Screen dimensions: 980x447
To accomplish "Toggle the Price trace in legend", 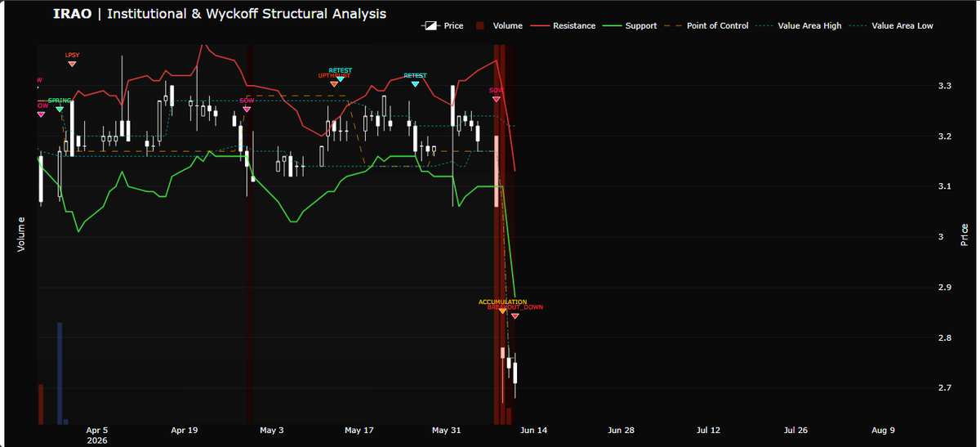I will click(442, 26).
